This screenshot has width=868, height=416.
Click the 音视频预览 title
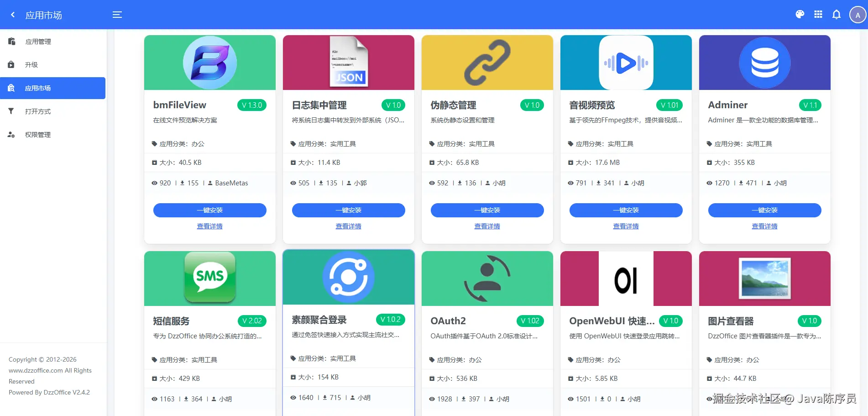tap(592, 105)
